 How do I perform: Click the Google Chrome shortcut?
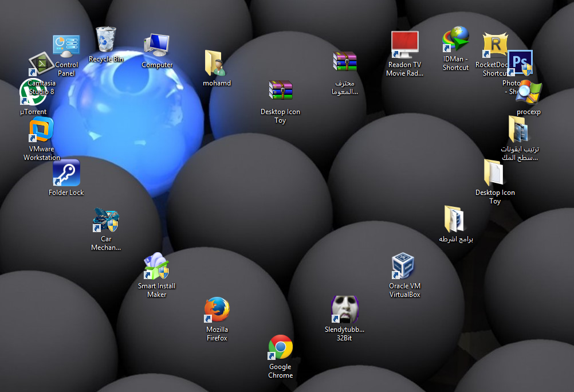[280, 347]
